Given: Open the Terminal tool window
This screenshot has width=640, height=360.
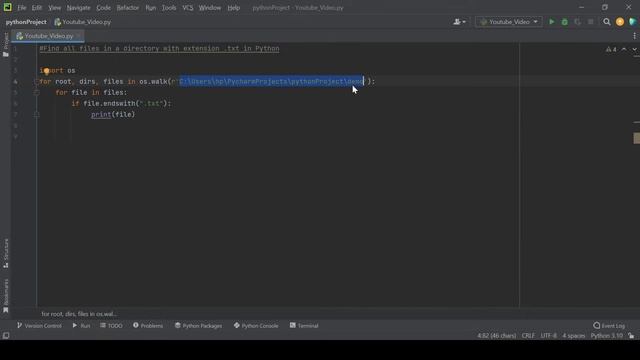Looking at the screenshot, I should pyautogui.click(x=304, y=326).
